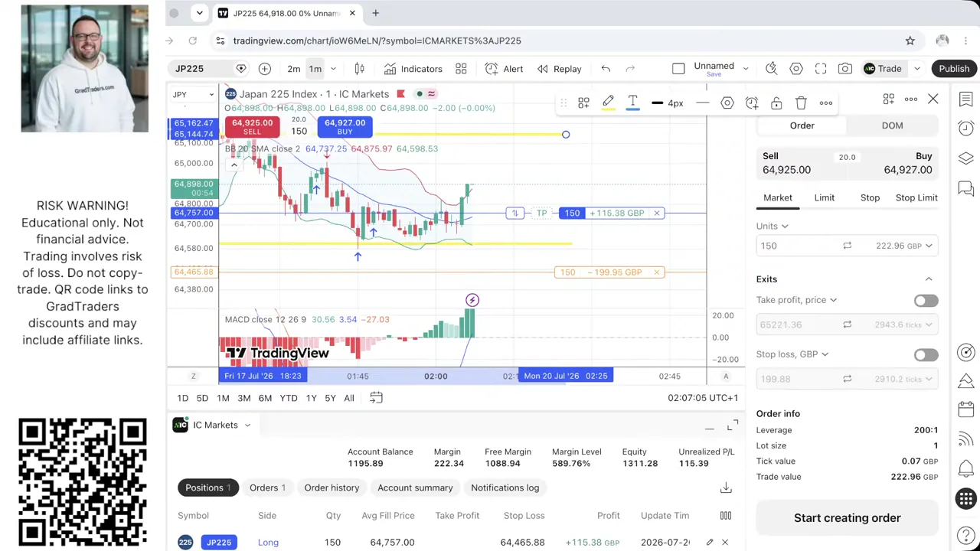Open order panel more options dots
The width and height of the screenshot is (980, 551).
click(x=911, y=99)
